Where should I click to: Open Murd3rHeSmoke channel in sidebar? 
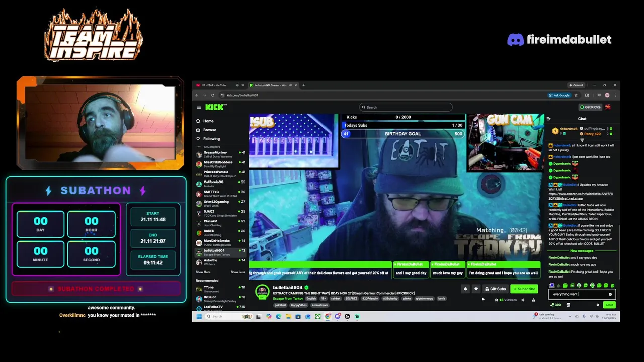pos(220,243)
